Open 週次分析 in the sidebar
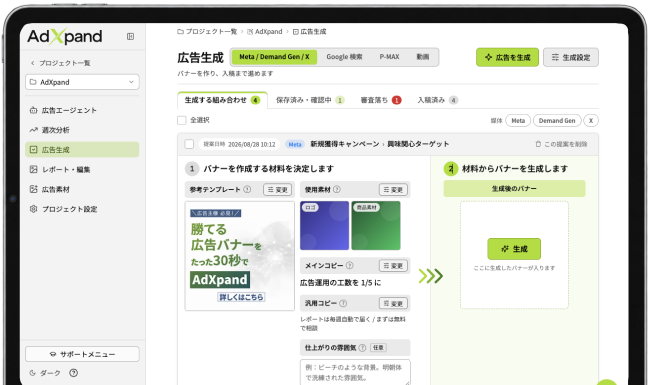This screenshot has height=385, width=652. coord(82,130)
